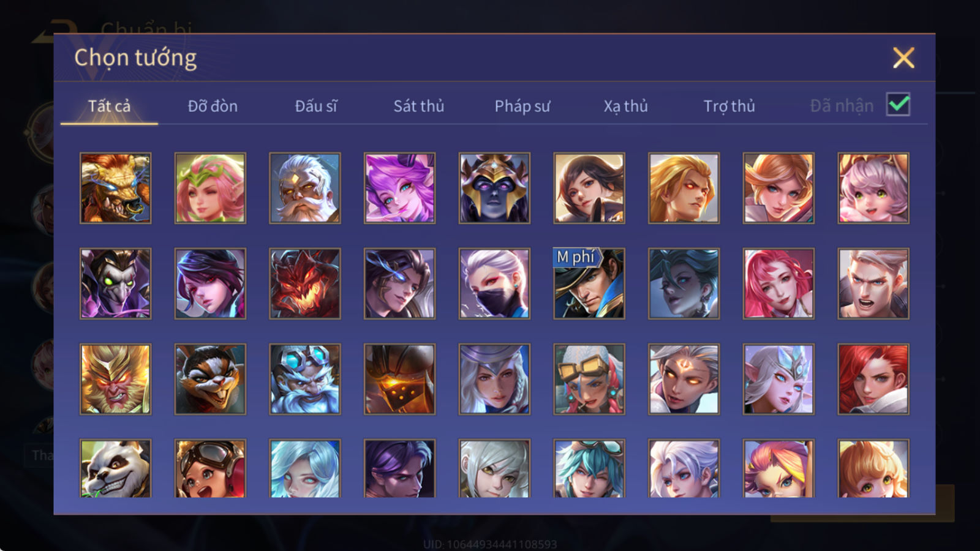The image size is (980, 551).
Task: Choose the hero tagged M phí
Action: (589, 283)
